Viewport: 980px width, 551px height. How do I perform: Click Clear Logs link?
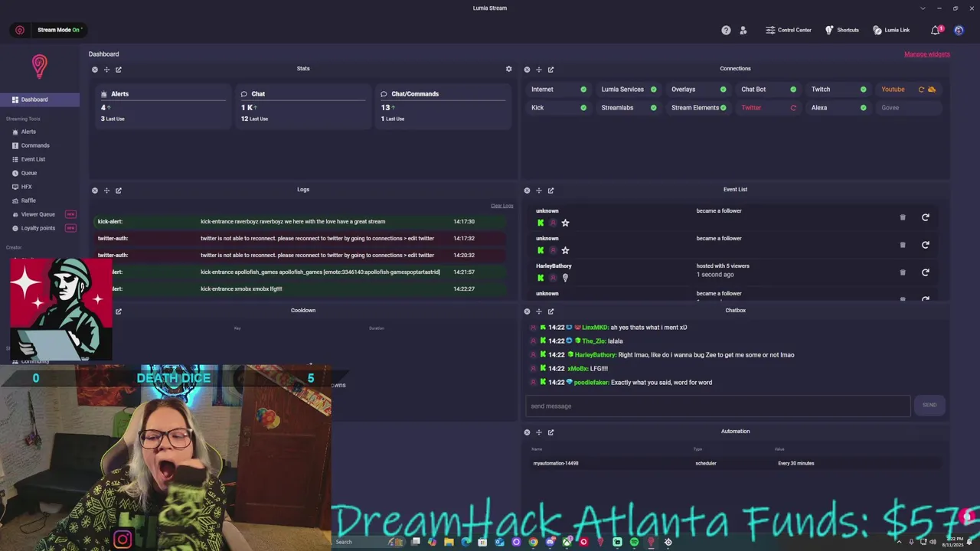coord(502,206)
